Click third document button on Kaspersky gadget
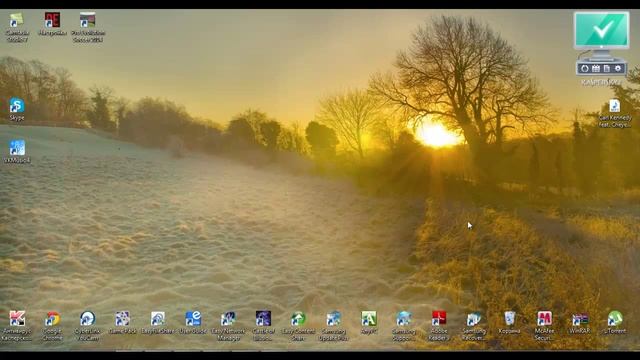This screenshot has height=360, width=640. point(607,69)
